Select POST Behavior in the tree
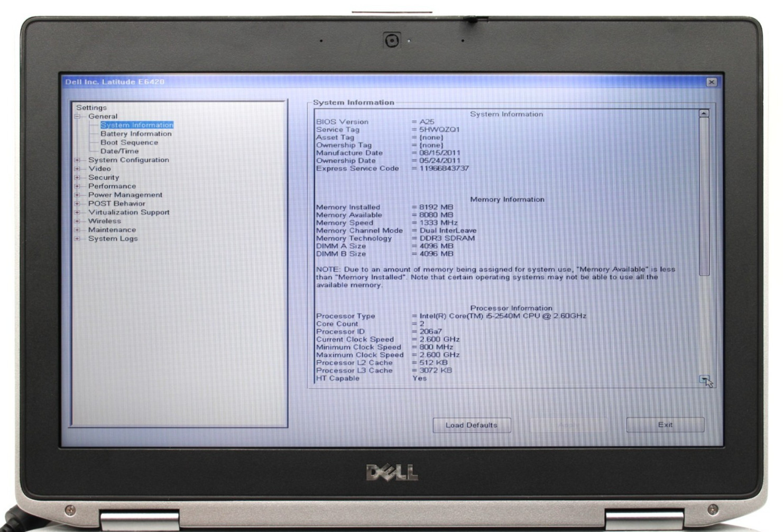The width and height of the screenshot is (783, 532). pos(116,204)
